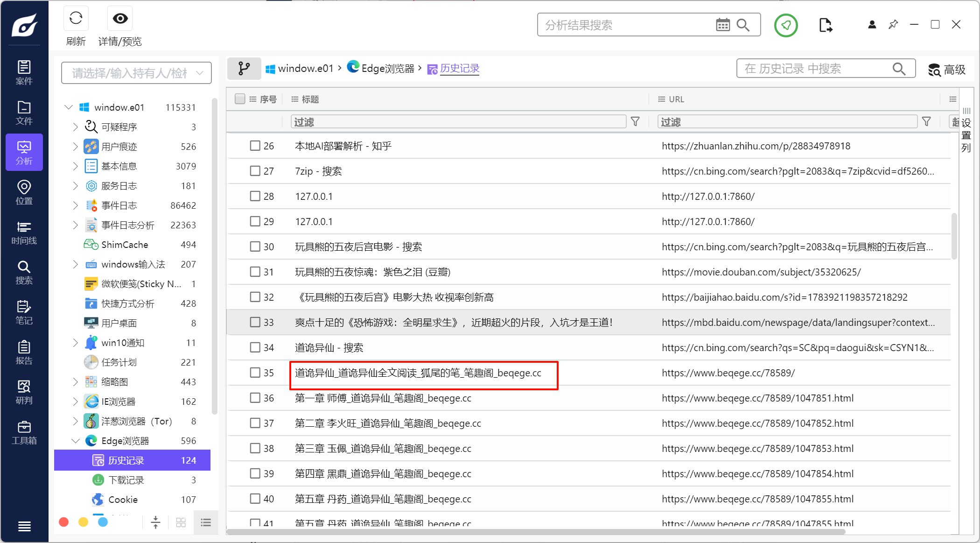
Task: Click the pin window icon
Action: click(893, 24)
